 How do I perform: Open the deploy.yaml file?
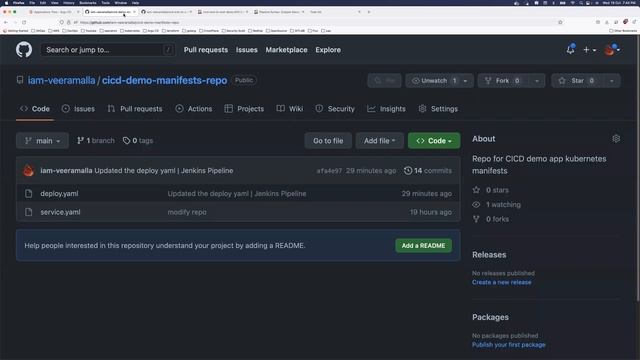(x=59, y=193)
